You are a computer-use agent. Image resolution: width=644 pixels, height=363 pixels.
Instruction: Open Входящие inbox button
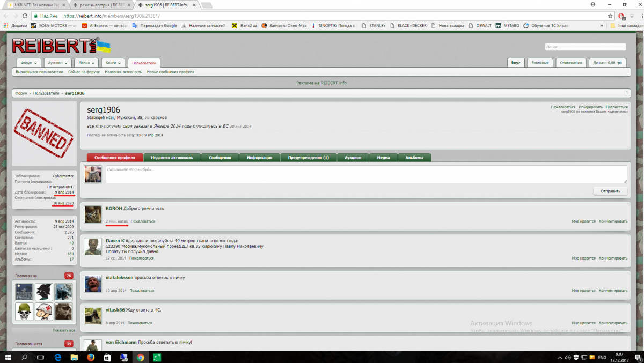coord(540,63)
